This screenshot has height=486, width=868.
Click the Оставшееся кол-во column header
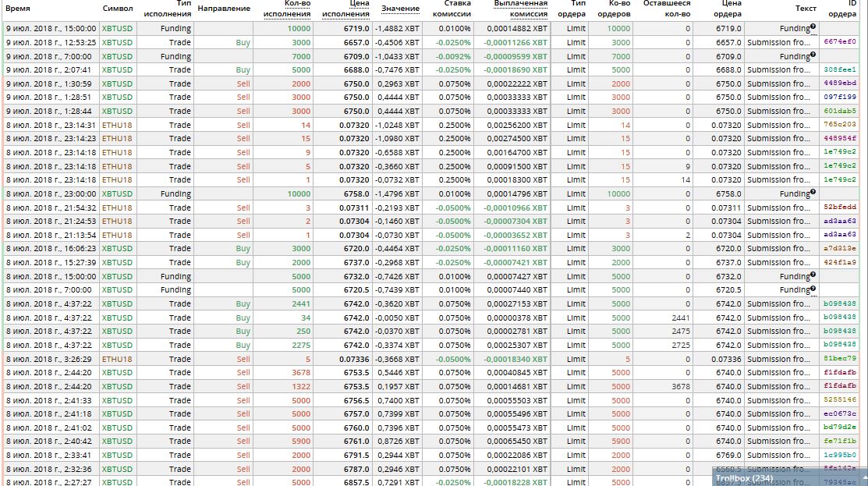pos(667,9)
